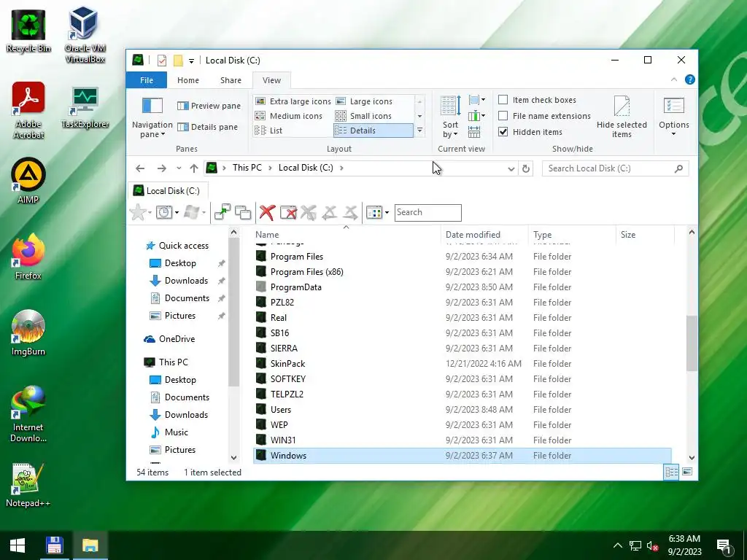Select Quick access in navigation tree
747x560 pixels.
point(183,246)
